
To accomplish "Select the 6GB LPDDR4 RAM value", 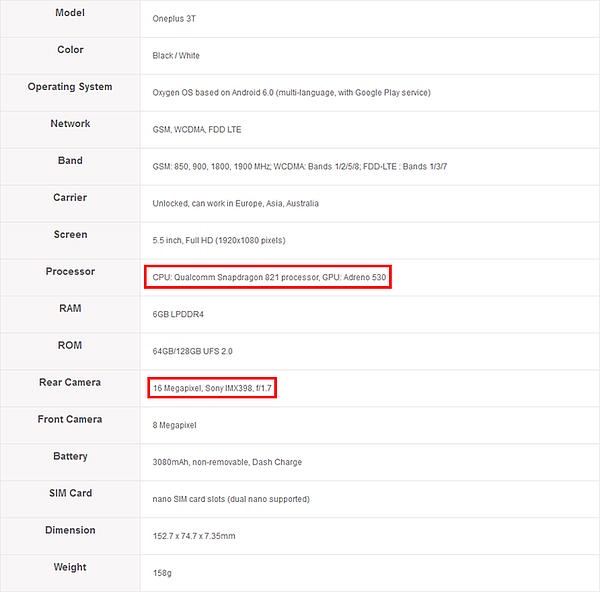I will [178, 314].
